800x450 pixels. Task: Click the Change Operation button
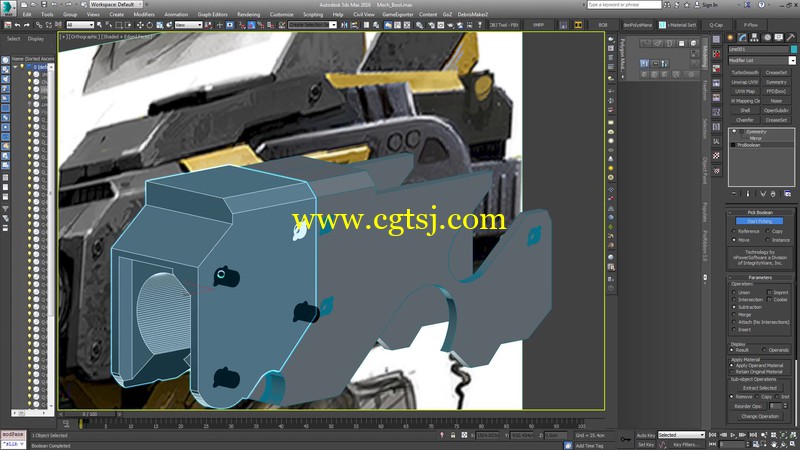point(760,416)
